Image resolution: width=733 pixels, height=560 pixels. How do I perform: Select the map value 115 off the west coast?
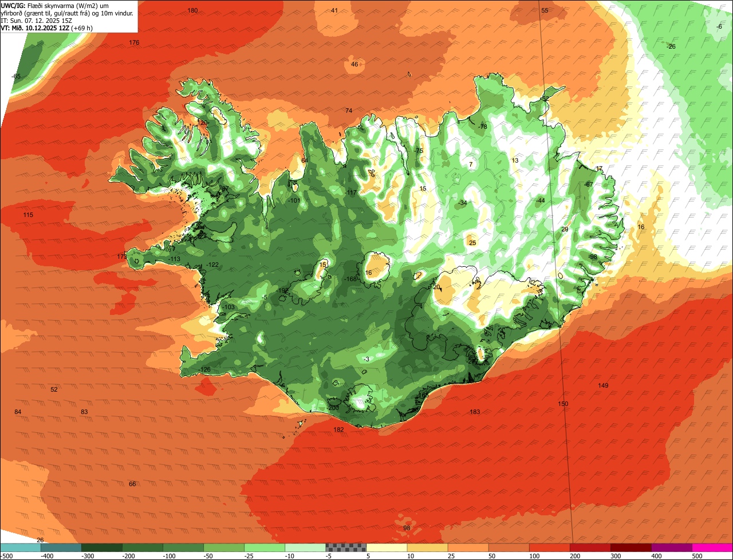28,215
